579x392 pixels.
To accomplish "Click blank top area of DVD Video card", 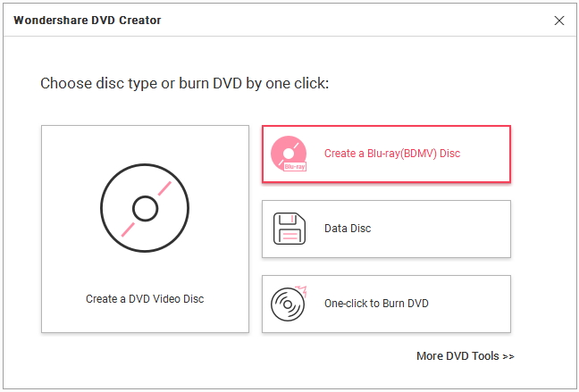I will point(145,141).
